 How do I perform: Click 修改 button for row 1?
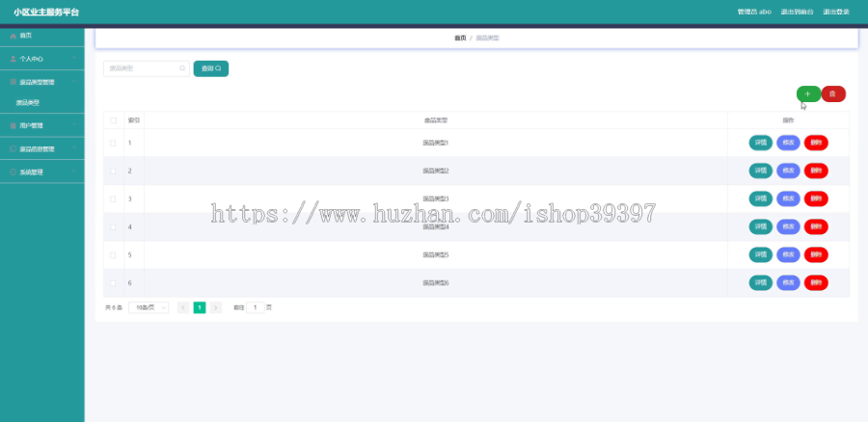788,143
